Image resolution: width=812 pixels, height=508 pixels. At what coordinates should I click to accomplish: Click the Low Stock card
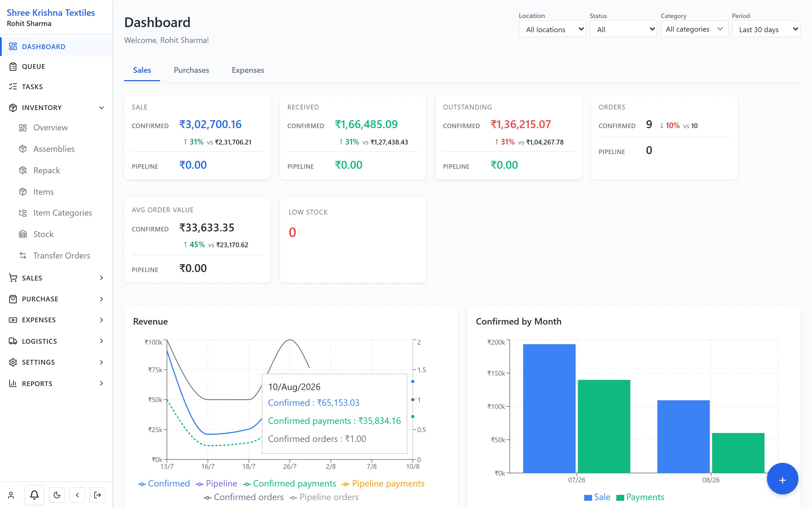point(353,240)
